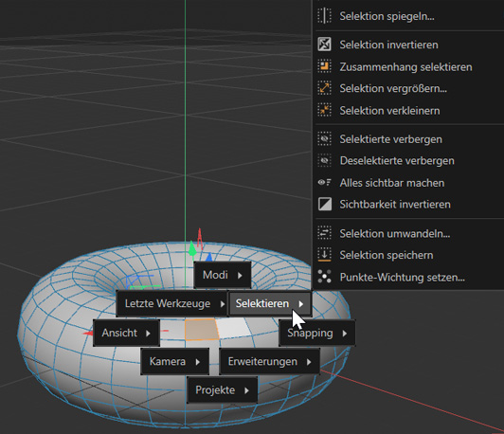Click the Selektion umwandeln icon
This screenshot has height=434, width=504.
[324, 233]
